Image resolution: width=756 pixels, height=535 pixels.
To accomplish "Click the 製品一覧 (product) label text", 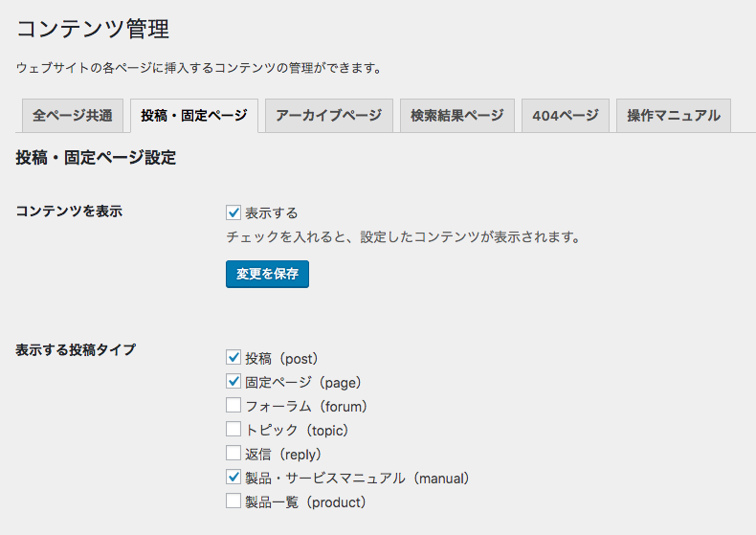I will [307, 502].
